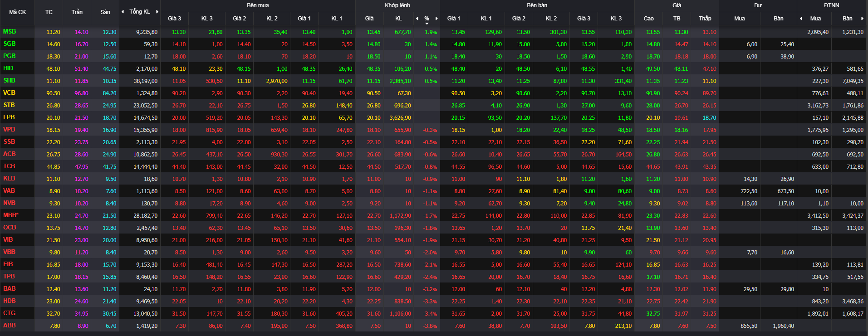Open the BAB stock symbol

pos(10,289)
